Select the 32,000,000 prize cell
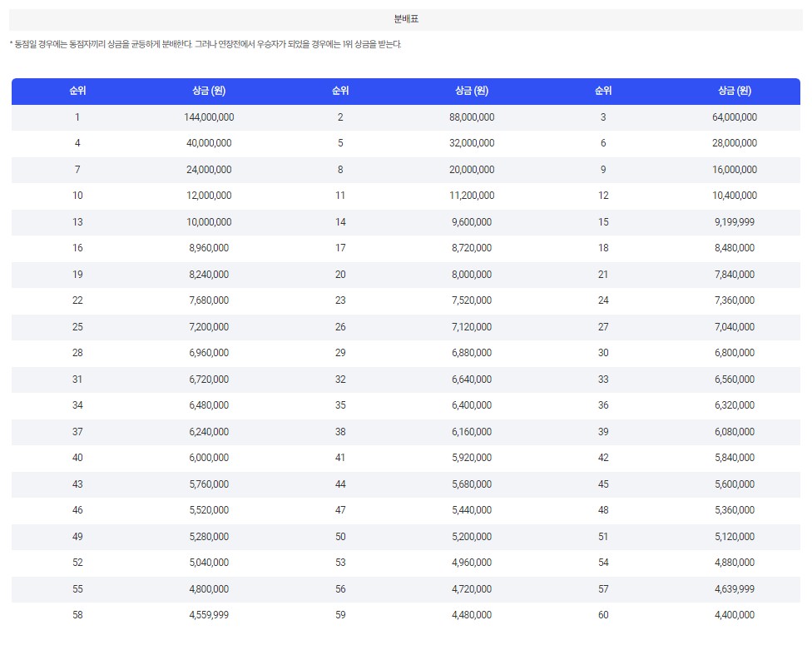The height and width of the screenshot is (645, 812). click(x=472, y=143)
